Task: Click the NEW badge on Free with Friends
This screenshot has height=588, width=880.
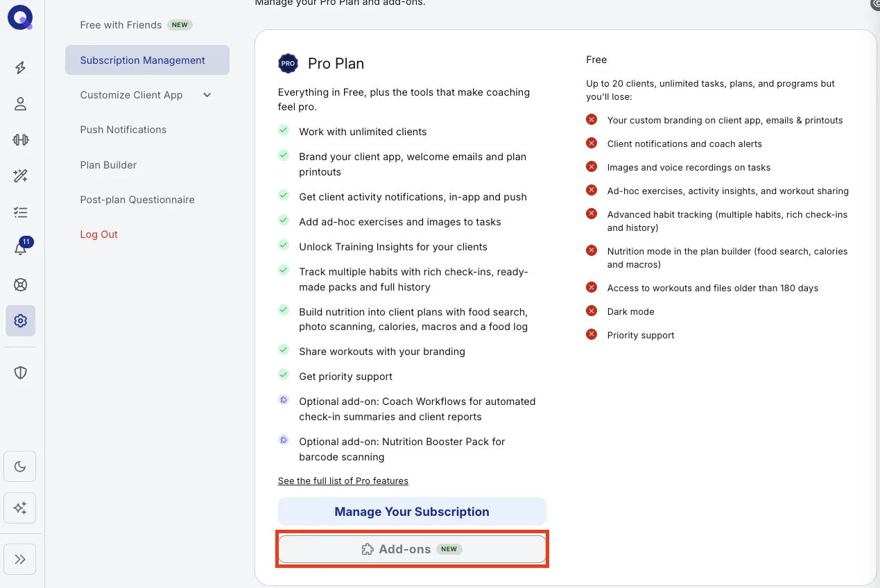Action: [180, 25]
